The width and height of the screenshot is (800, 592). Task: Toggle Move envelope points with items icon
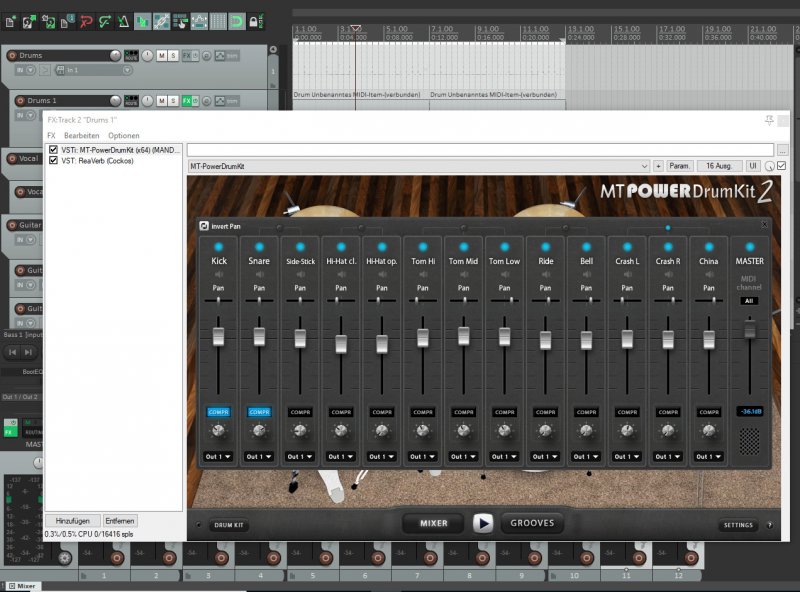coord(199,22)
